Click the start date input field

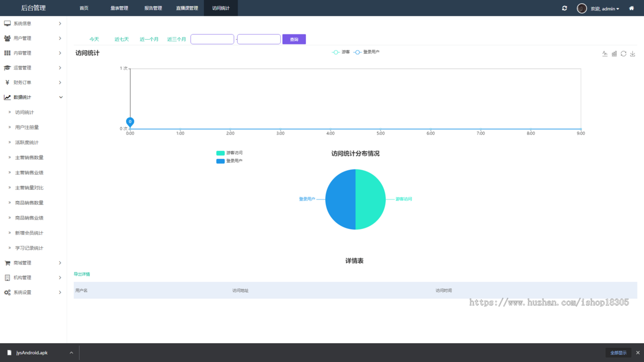[x=213, y=39]
